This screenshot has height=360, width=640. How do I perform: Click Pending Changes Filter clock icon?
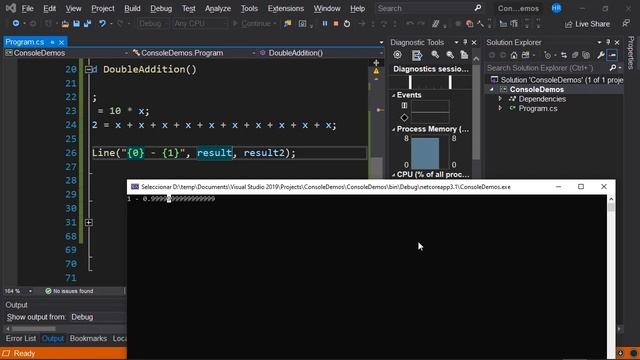548,55
